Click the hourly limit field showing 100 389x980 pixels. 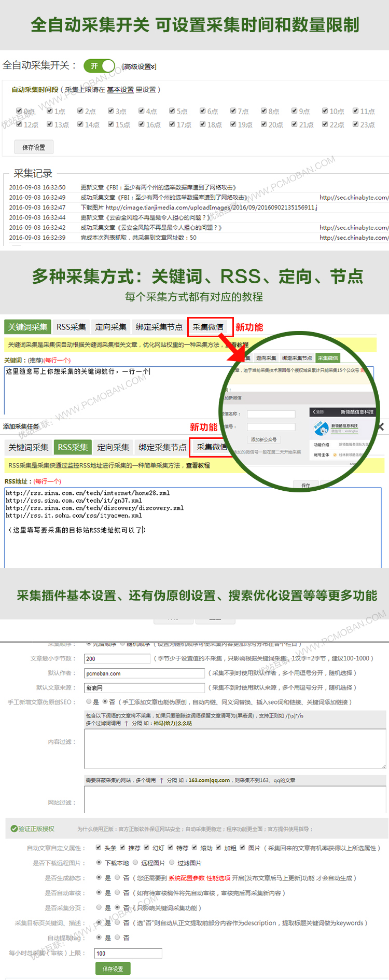[128, 954]
